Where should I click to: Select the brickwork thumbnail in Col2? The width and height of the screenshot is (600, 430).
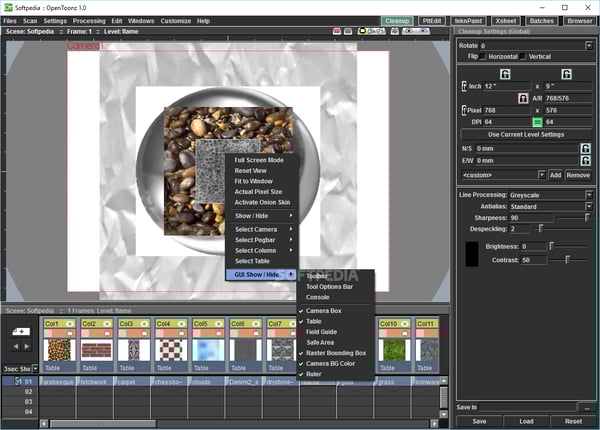click(x=96, y=350)
